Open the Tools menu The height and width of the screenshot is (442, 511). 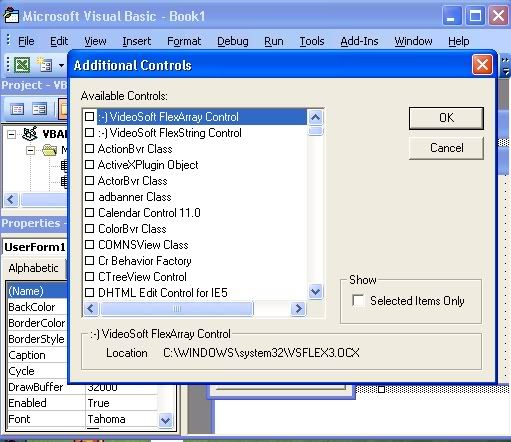coord(312,41)
